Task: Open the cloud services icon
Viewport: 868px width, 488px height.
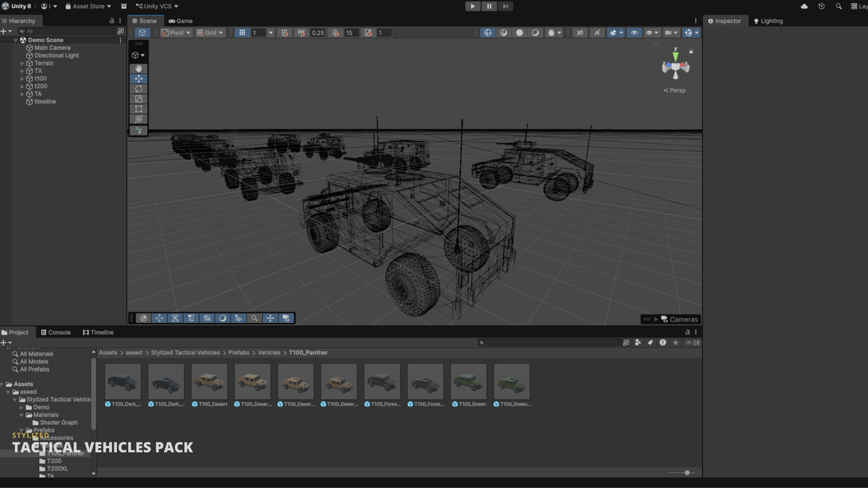Action: (x=804, y=7)
